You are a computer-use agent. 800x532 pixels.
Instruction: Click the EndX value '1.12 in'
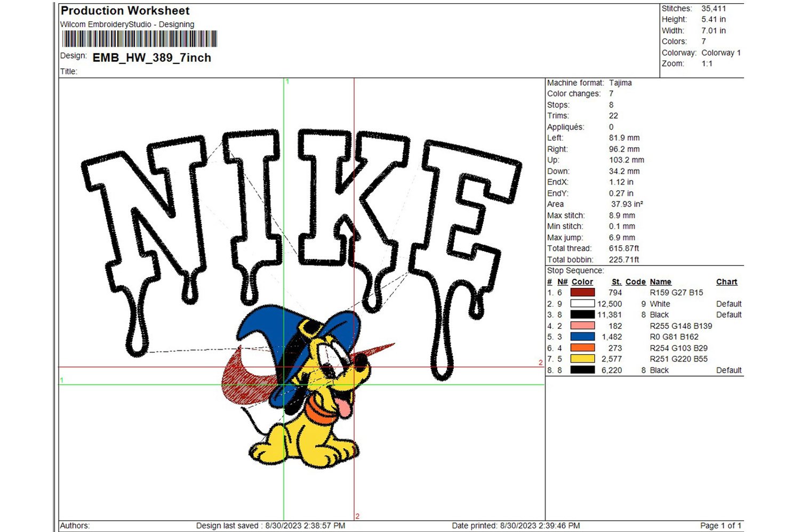(621, 182)
